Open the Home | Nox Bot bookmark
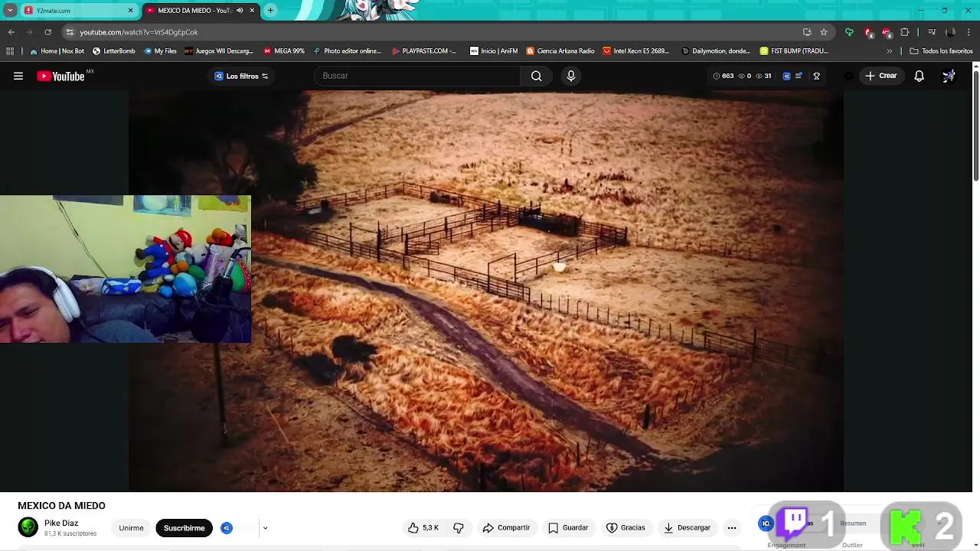 57,51
